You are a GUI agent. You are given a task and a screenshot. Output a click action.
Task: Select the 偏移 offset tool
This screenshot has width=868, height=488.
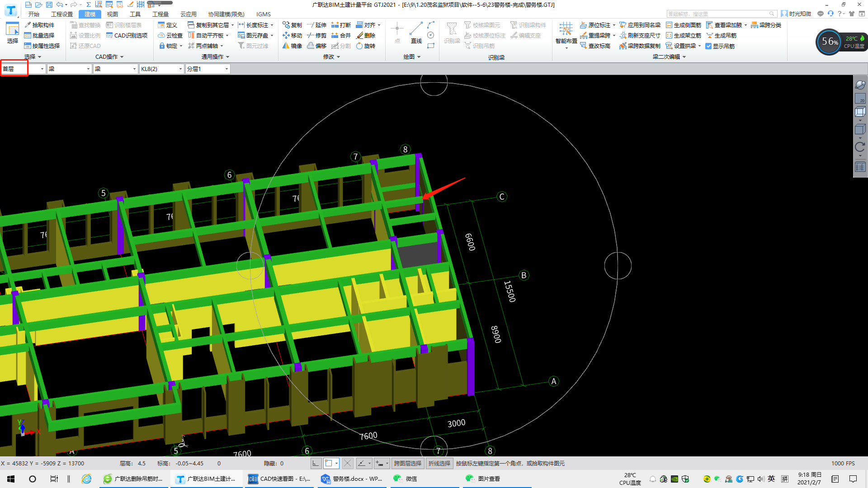316,46
